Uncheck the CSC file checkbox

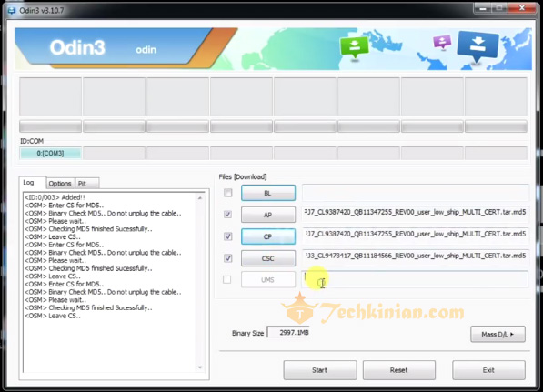[228, 258]
